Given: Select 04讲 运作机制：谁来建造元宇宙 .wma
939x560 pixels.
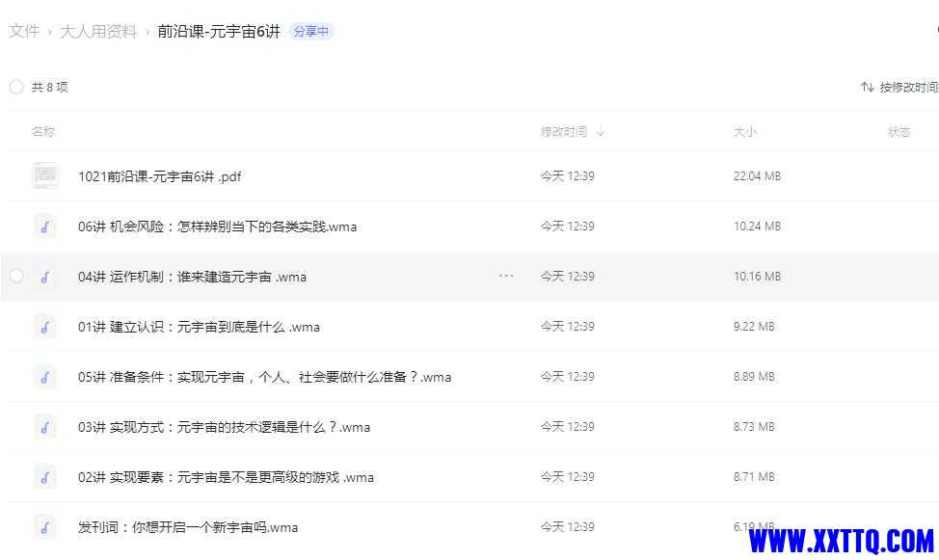Looking at the screenshot, I should click(x=192, y=277).
